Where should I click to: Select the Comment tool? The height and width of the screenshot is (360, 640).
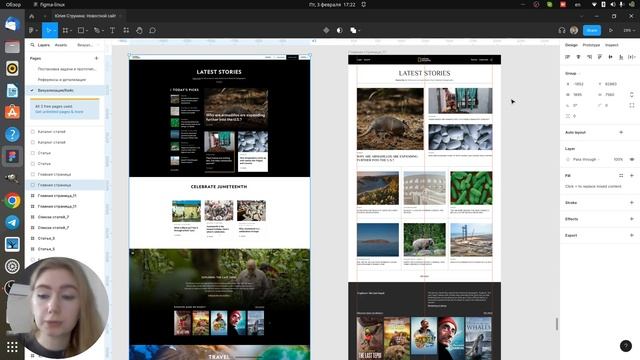(152, 30)
